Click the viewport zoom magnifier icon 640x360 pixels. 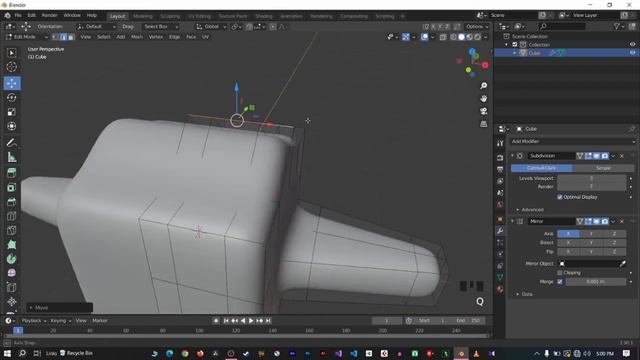(x=484, y=86)
